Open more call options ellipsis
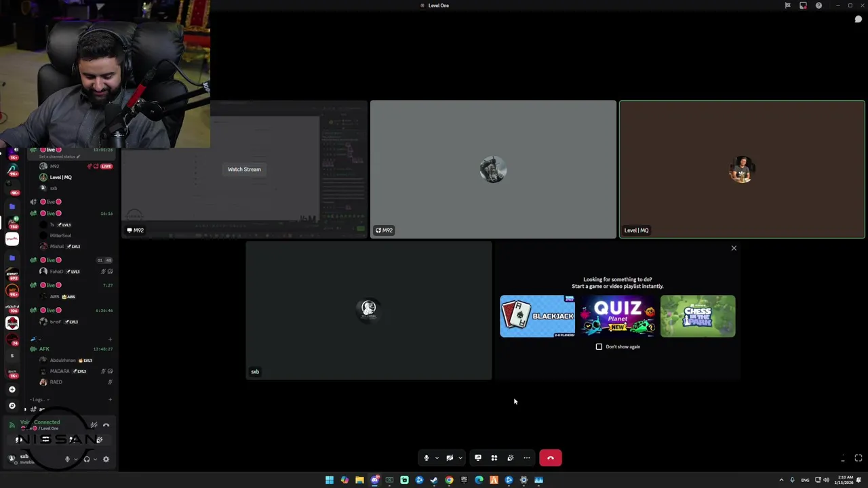Image resolution: width=868 pixels, height=488 pixels. pyautogui.click(x=527, y=458)
